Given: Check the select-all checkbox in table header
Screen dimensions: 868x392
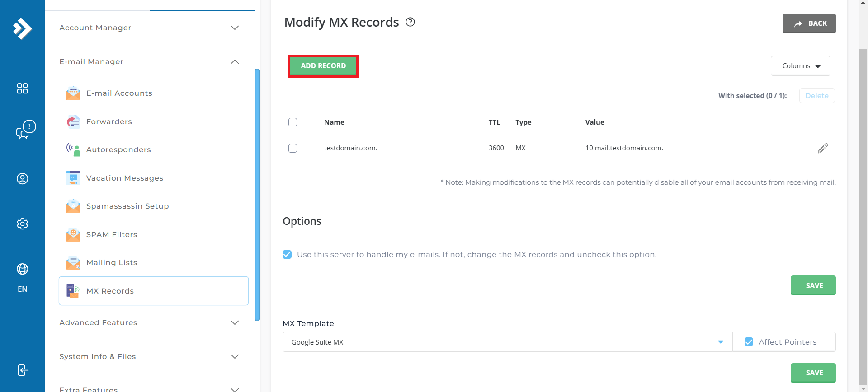Looking at the screenshot, I should click(x=292, y=122).
